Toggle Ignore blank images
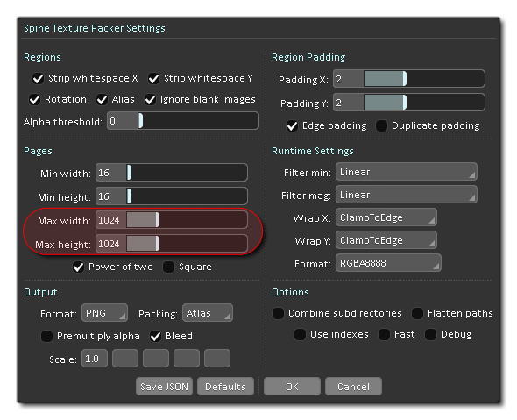Viewport: 517px width, 420px height. (151, 100)
